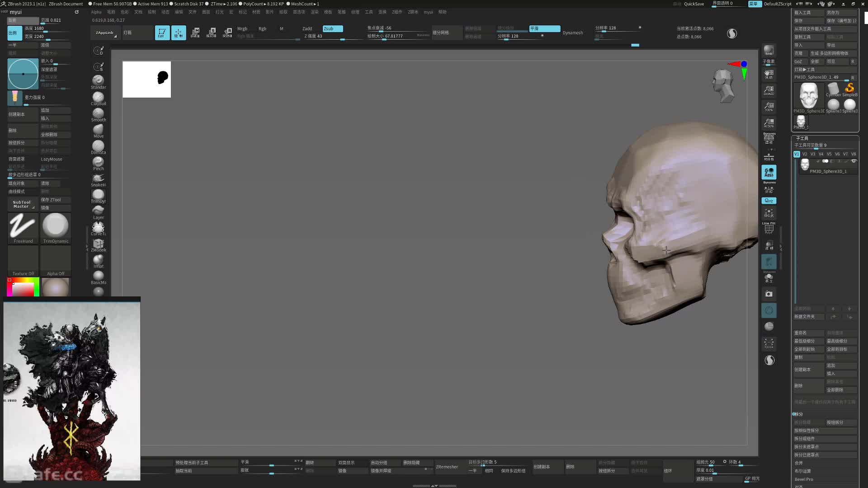Image resolution: width=868 pixels, height=488 pixels.
Task: Open the FreeHand stroke selector
Action: click(x=23, y=227)
